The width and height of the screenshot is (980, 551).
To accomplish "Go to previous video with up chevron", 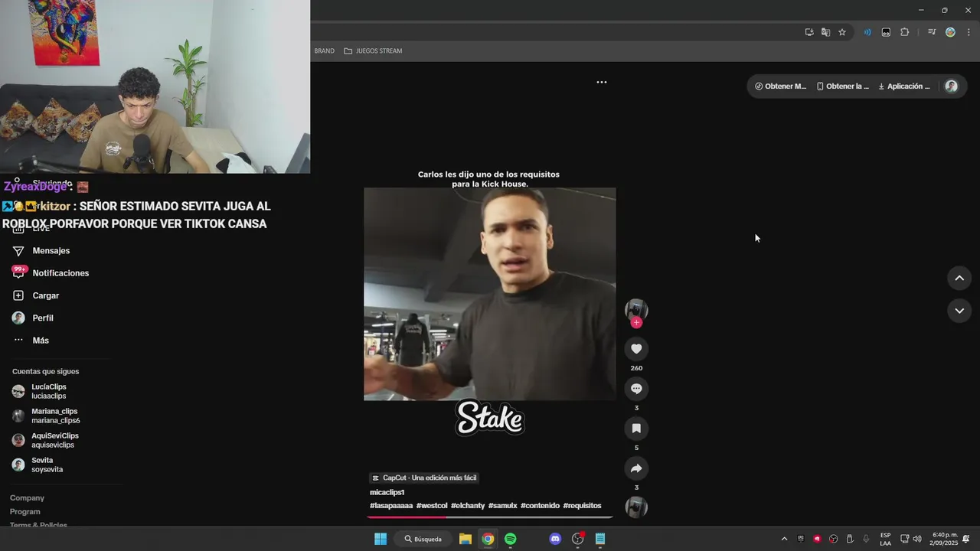I will click(x=959, y=278).
